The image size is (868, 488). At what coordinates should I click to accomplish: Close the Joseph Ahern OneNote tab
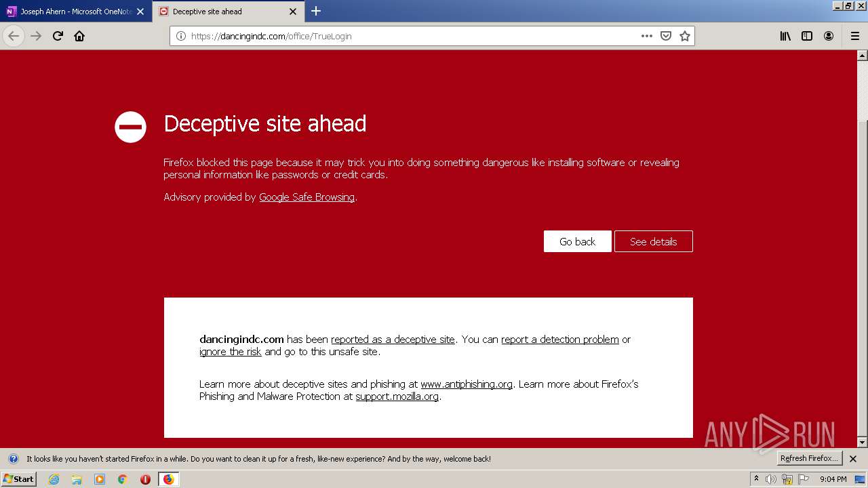(x=140, y=12)
